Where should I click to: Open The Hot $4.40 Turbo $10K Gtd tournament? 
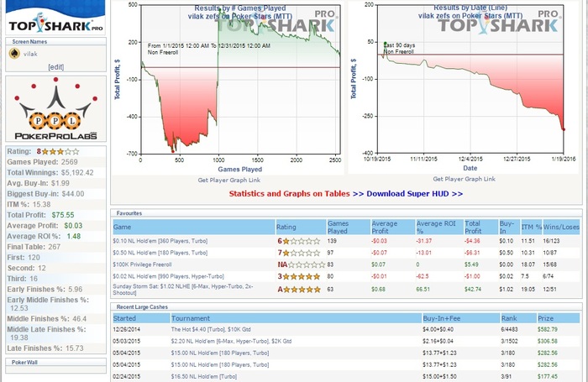(211, 329)
